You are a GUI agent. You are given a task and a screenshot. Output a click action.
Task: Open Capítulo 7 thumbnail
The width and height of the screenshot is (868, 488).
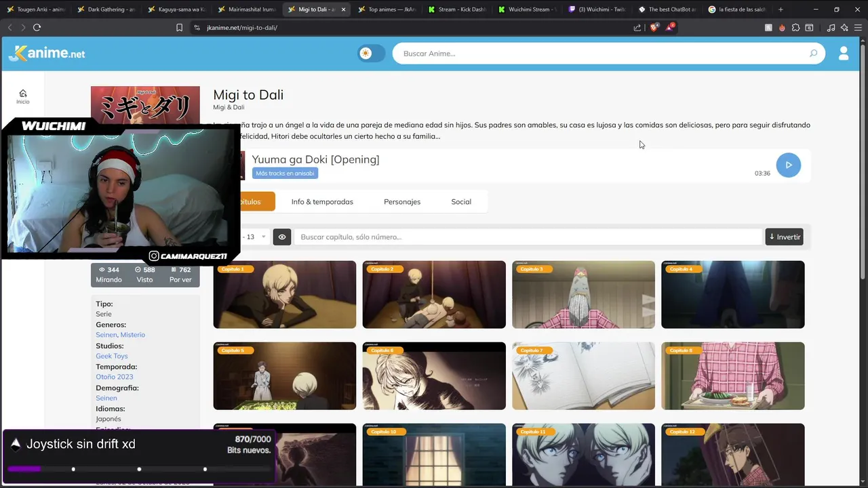coord(583,376)
